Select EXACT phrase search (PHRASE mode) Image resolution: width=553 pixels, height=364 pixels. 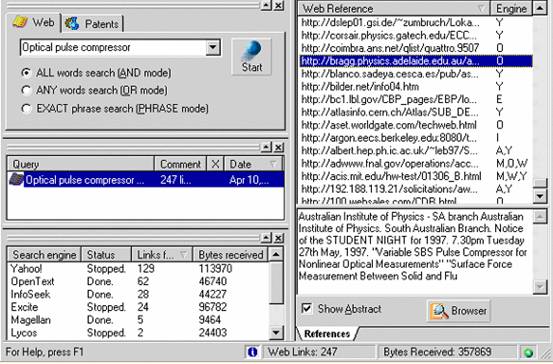coord(26,109)
